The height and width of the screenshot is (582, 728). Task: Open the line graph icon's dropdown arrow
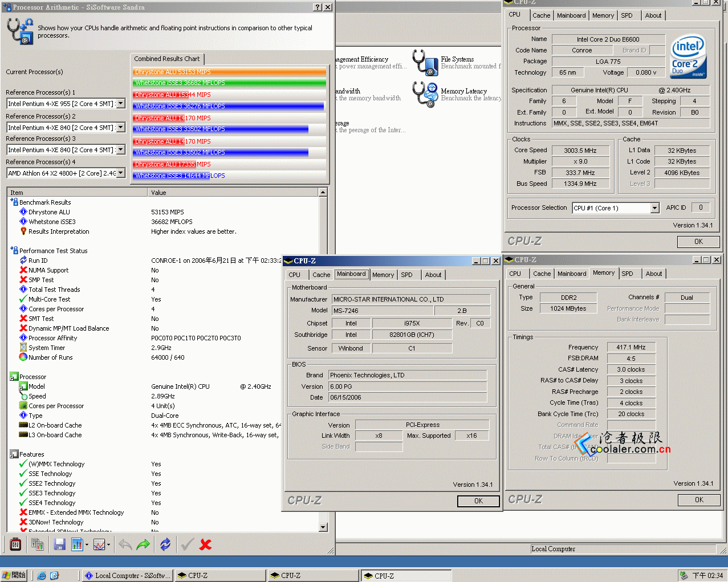click(x=109, y=545)
